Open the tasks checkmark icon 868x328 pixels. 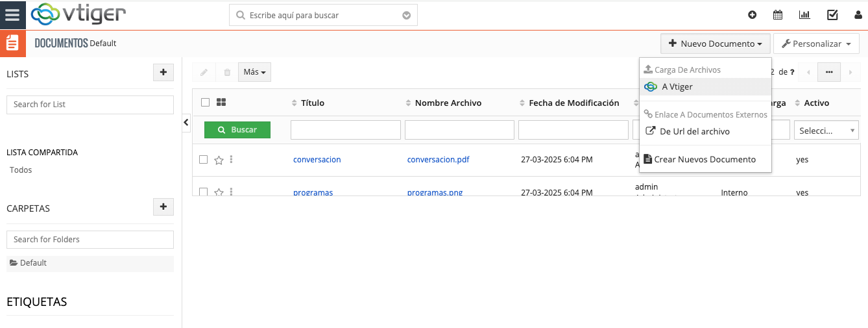[832, 15]
